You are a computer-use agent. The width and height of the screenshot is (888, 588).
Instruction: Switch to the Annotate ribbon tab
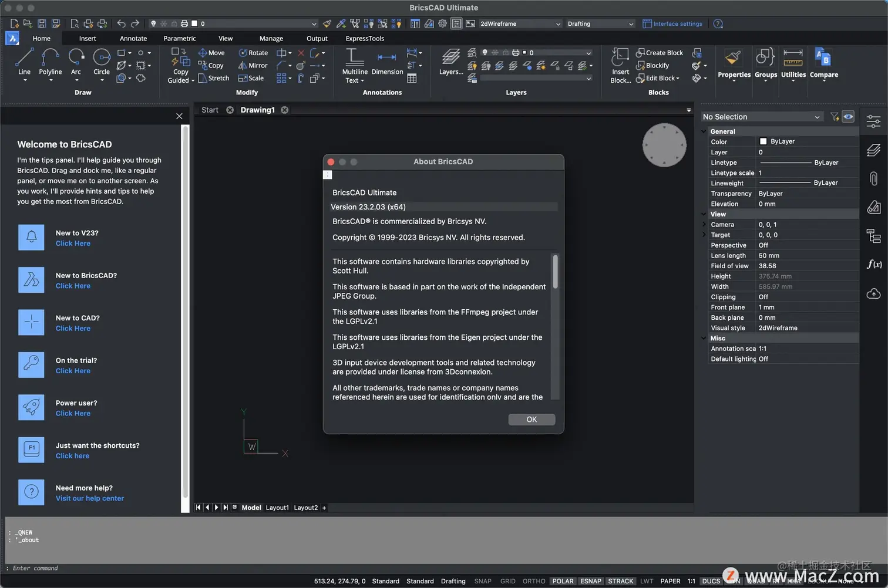(x=133, y=39)
